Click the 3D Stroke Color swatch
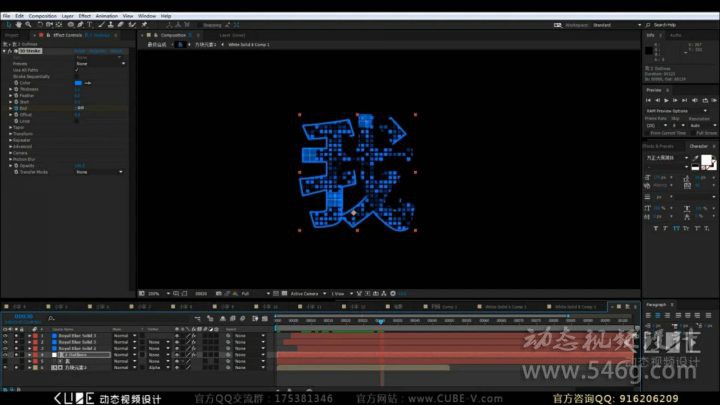Image resolution: width=720 pixels, height=405 pixels. [78, 82]
